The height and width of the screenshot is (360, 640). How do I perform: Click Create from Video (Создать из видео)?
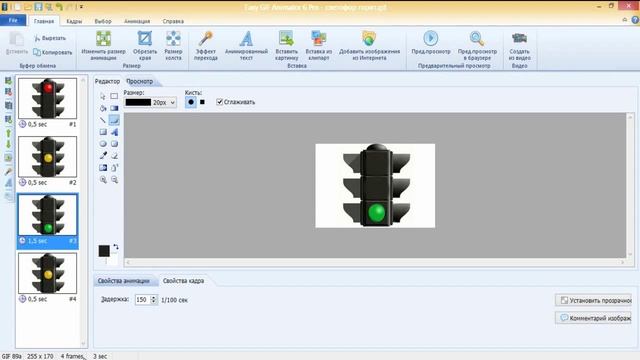coord(519,45)
